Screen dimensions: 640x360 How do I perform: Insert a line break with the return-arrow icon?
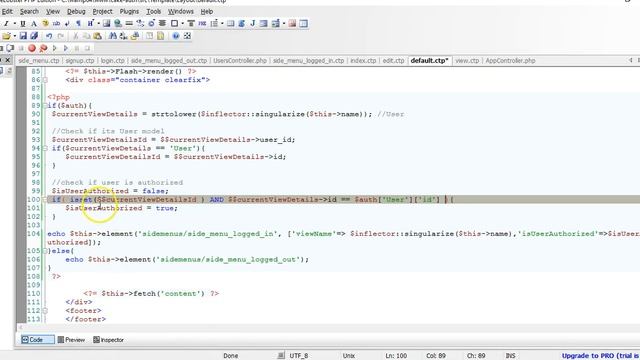(67, 24)
